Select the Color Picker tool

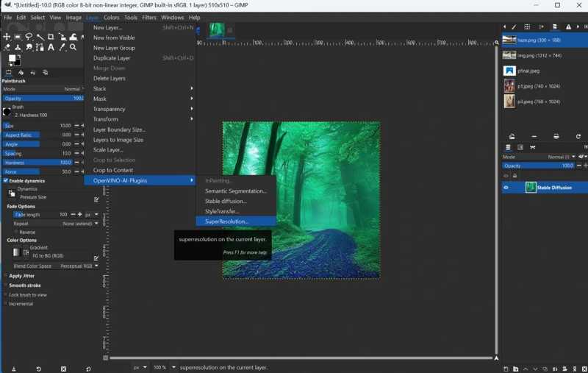pyautogui.click(x=62, y=47)
